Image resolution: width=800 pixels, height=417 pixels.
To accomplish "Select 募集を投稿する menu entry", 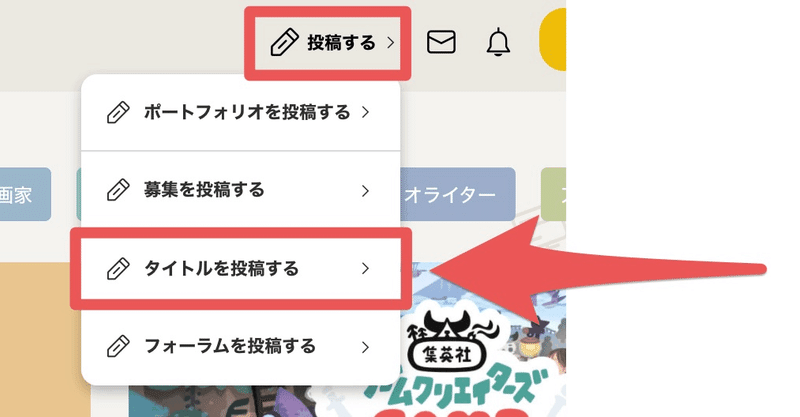I will tap(241, 190).
